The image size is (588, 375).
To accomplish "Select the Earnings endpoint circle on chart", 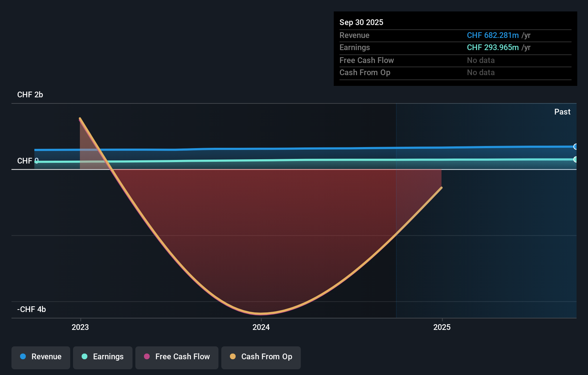I will 576,160.
